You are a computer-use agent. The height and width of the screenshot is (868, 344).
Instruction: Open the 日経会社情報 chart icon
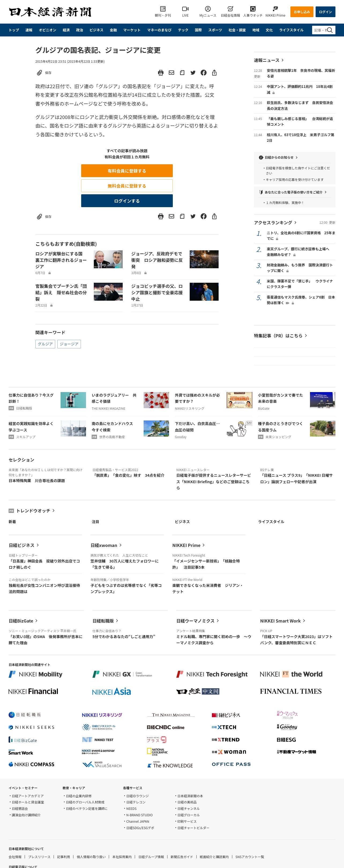click(230, 9)
